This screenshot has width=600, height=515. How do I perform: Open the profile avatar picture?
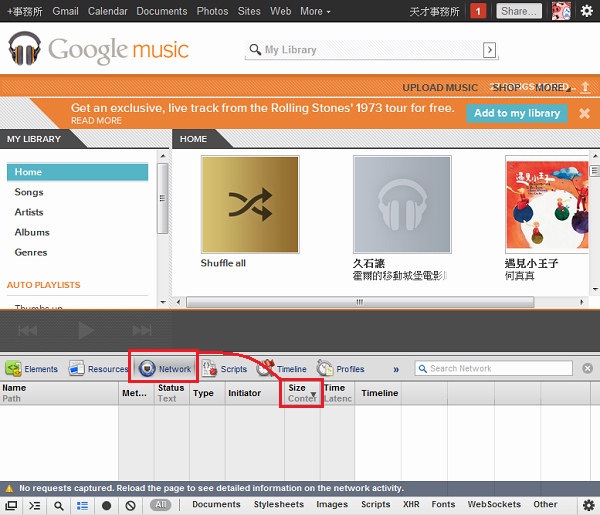[x=561, y=11]
